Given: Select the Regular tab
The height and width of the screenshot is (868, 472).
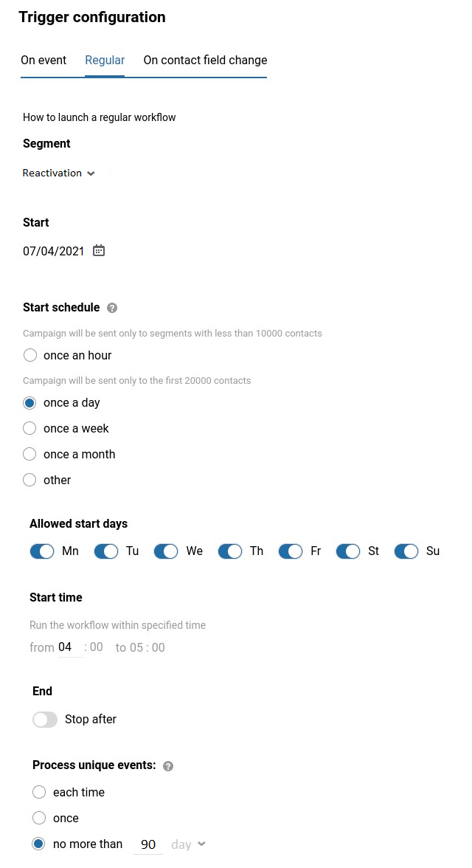Looking at the screenshot, I should point(105,61).
